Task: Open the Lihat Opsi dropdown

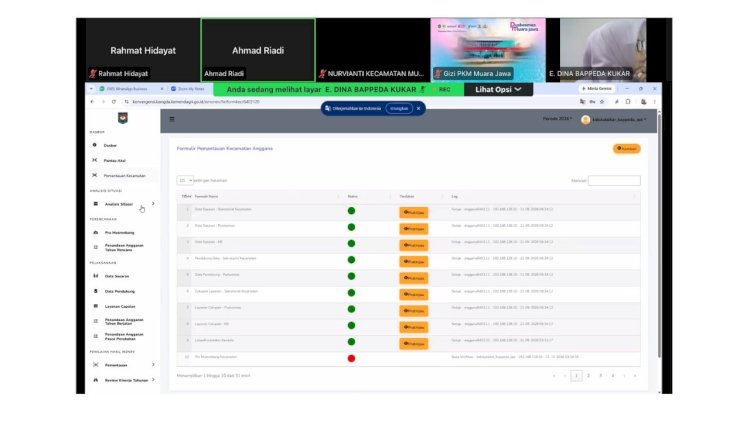Action: (x=498, y=89)
